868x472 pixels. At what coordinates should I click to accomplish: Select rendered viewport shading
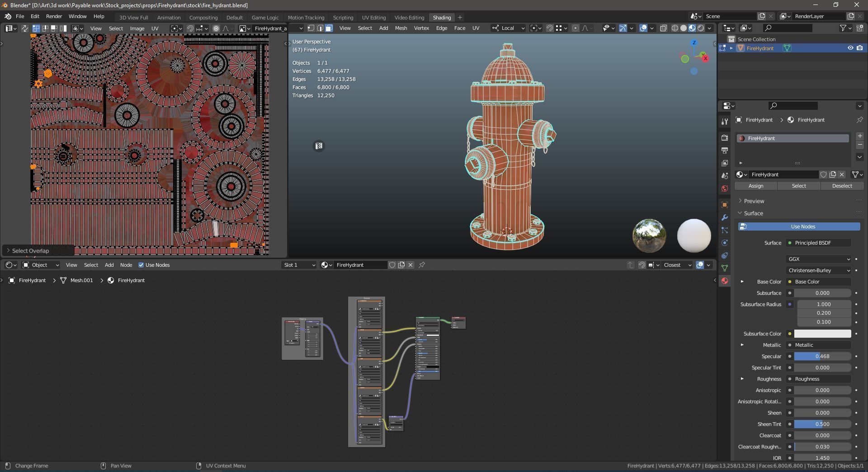[701, 28]
